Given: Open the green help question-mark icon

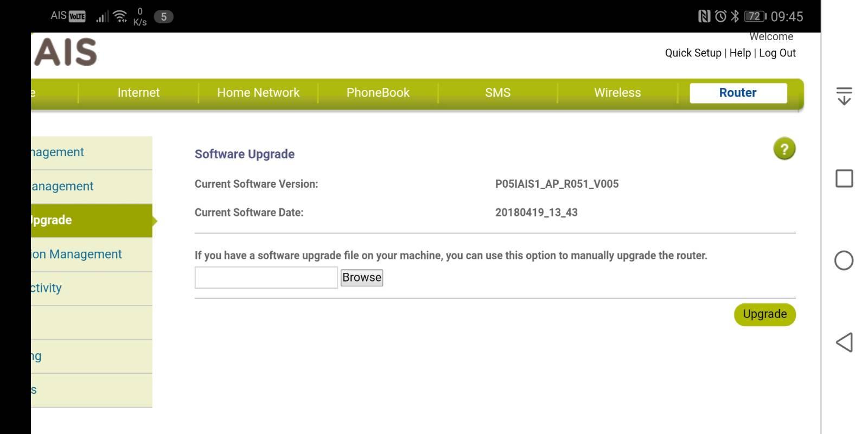Looking at the screenshot, I should (x=784, y=149).
